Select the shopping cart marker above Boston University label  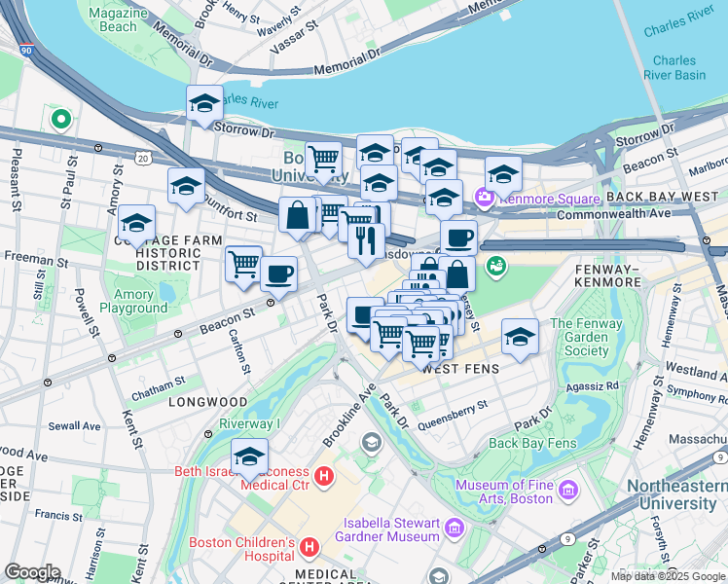323,163
